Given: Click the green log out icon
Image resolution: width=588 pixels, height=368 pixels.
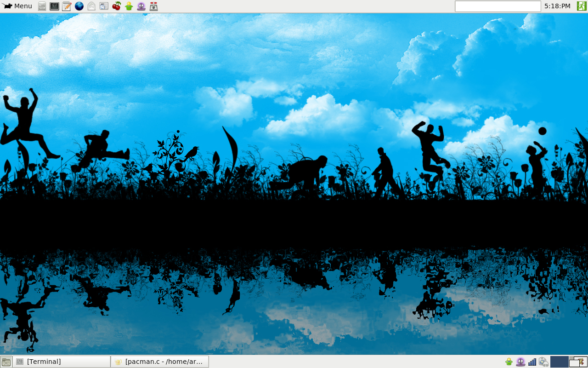Looking at the screenshot, I should point(582,6).
